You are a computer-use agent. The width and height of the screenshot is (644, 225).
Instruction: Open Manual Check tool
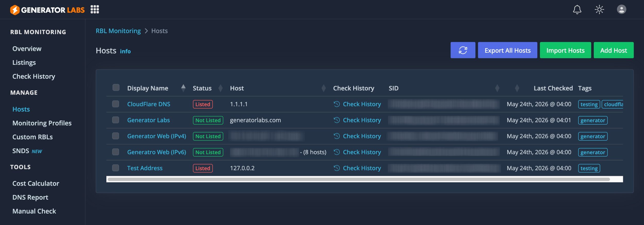[34, 211]
